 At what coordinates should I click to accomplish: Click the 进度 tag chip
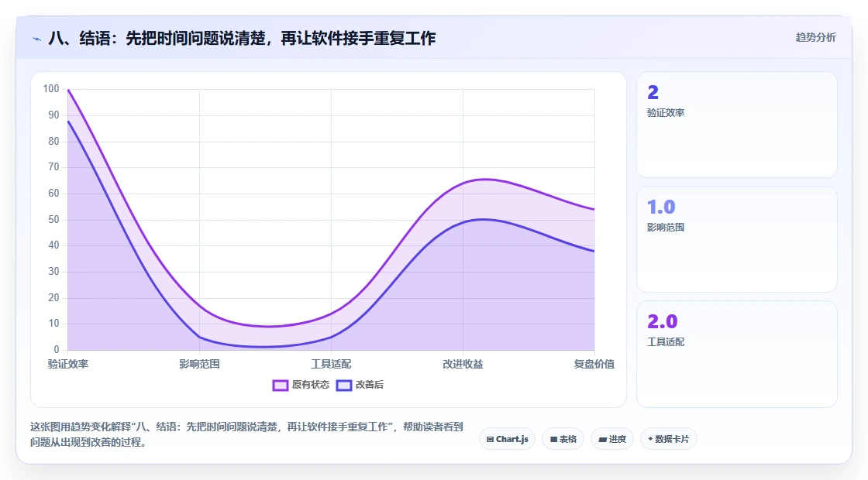click(x=612, y=439)
